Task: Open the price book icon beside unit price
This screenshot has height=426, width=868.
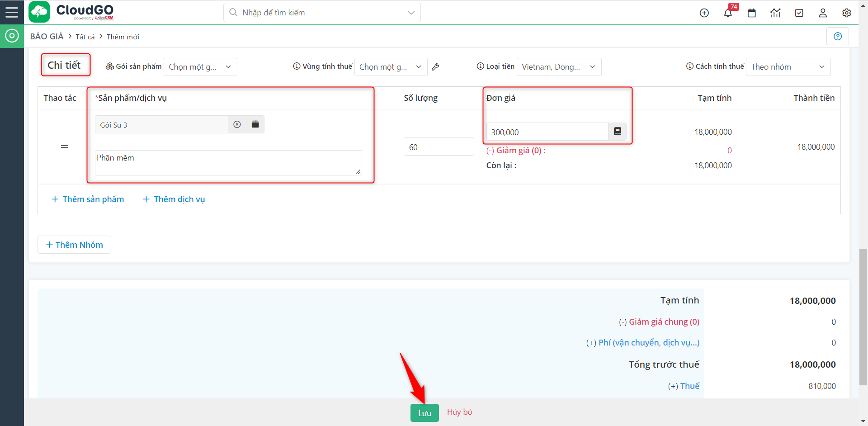Action: coord(617,132)
